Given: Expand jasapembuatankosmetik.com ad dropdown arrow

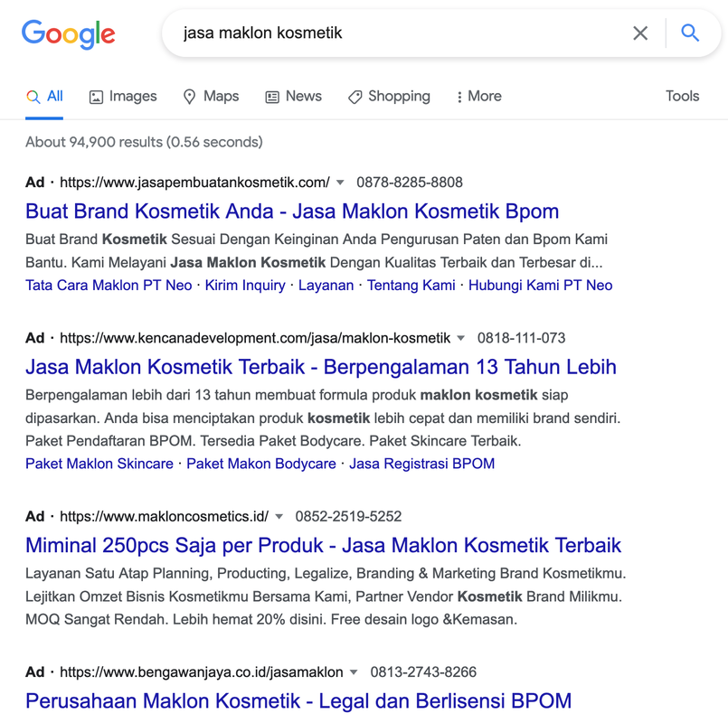Looking at the screenshot, I should (340, 183).
